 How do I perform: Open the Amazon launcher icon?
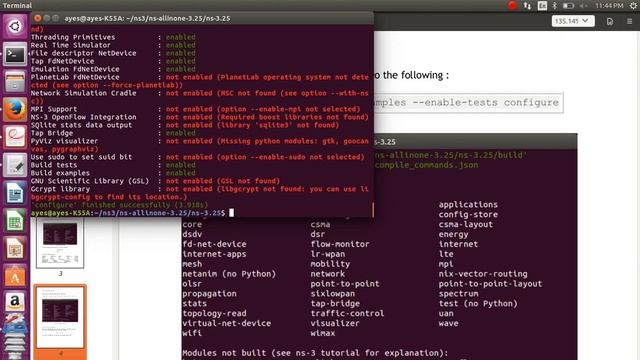(x=15, y=303)
